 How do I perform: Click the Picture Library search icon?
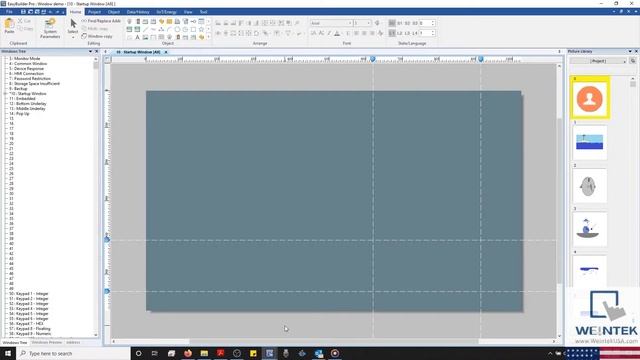pyautogui.click(x=633, y=61)
